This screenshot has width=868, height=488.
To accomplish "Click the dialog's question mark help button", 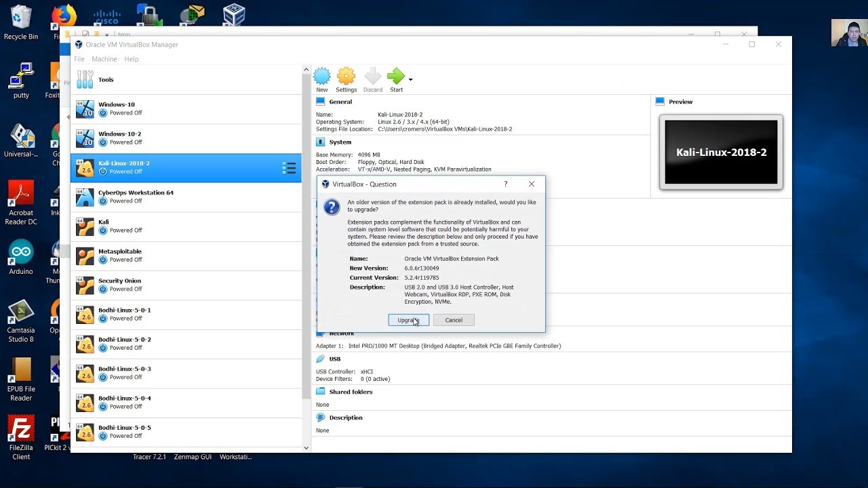I will [505, 184].
